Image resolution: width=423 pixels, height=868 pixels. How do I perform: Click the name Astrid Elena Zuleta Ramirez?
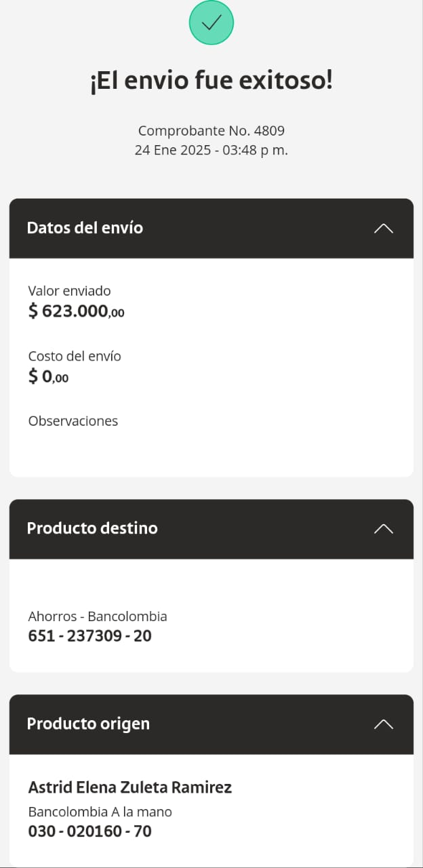point(130,787)
